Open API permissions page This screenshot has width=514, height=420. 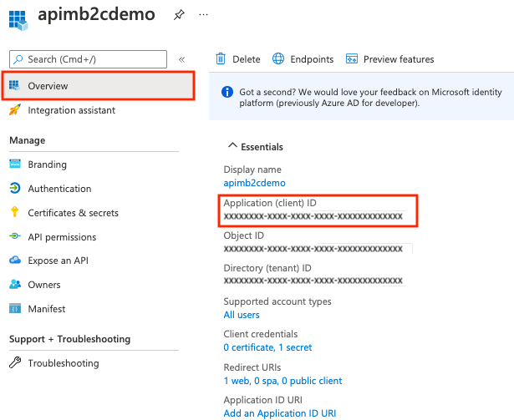pyautogui.click(x=62, y=237)
